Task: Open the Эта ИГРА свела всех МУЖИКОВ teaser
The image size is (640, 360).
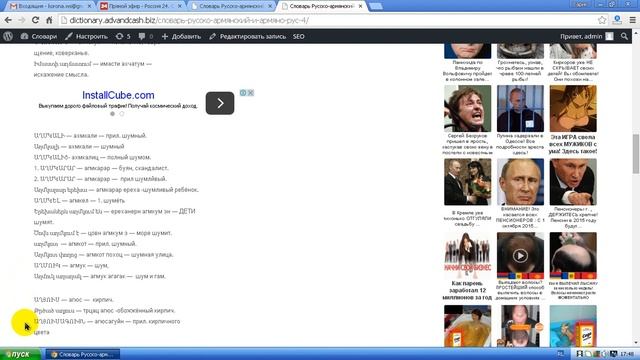Action: point(573,108)
